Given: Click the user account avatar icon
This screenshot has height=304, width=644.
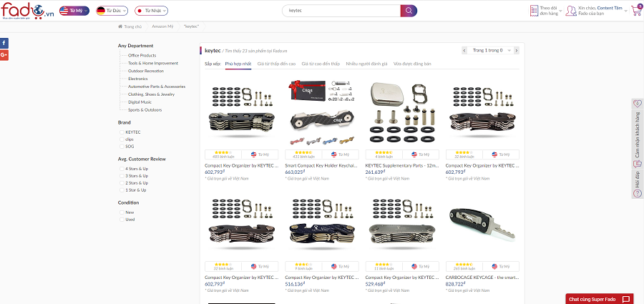Looking at the screenshot, I should (571, 11).
